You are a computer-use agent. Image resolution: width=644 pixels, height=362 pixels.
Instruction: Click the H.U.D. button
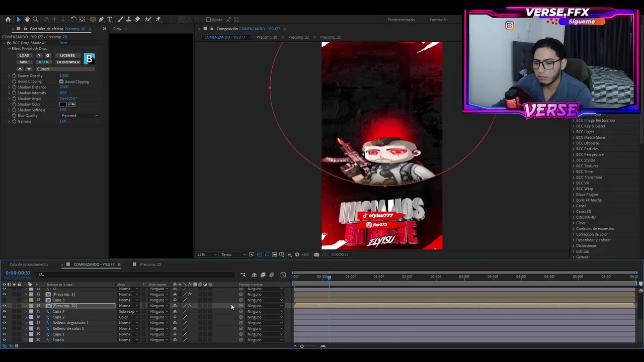click(x=44, y=62)
